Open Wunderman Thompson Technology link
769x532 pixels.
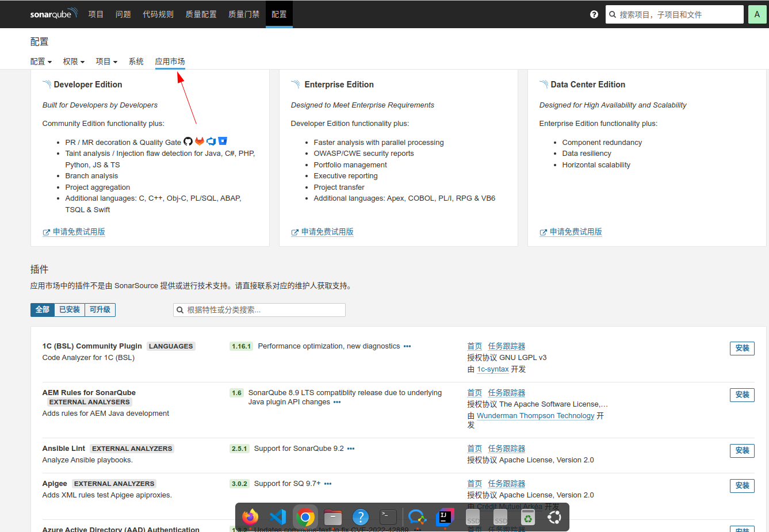point(535,416)
